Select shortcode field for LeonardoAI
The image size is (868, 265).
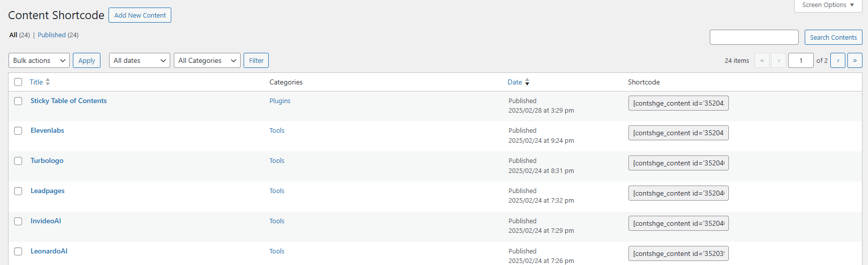(x=678, y=253)
